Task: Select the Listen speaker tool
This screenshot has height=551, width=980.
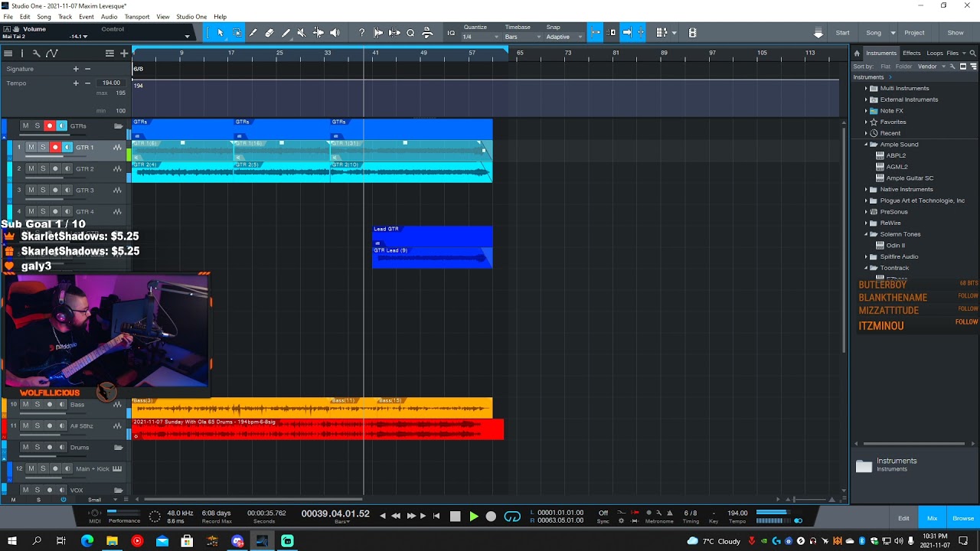Action: (335, 33)
